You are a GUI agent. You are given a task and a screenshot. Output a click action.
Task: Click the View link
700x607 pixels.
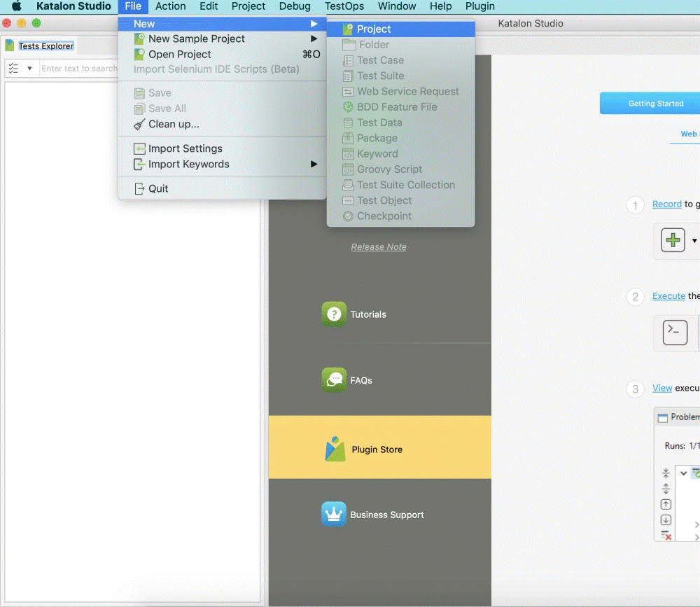tap(662, 388)
